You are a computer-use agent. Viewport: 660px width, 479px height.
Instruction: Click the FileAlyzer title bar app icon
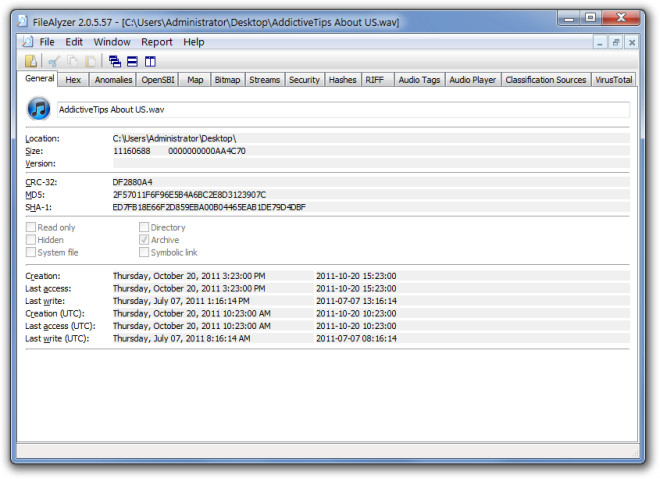tap(23, 21)
